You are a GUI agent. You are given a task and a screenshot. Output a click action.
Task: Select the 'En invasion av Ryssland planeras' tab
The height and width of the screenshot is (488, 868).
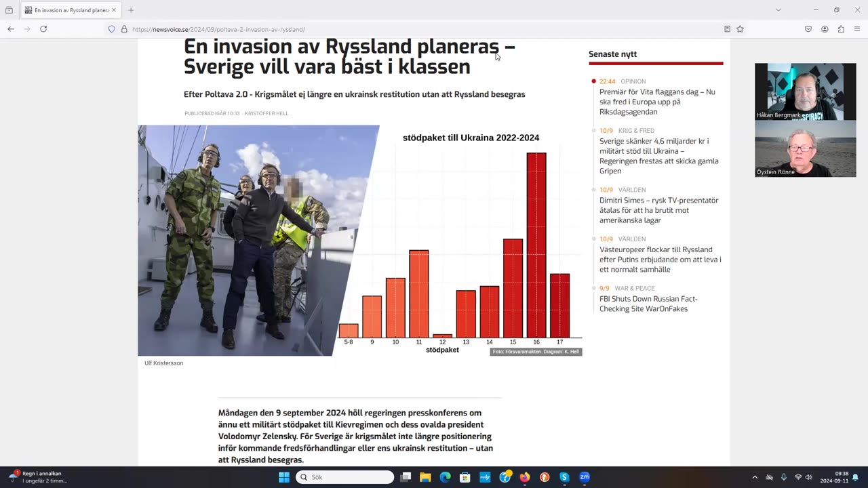[71, 10]
